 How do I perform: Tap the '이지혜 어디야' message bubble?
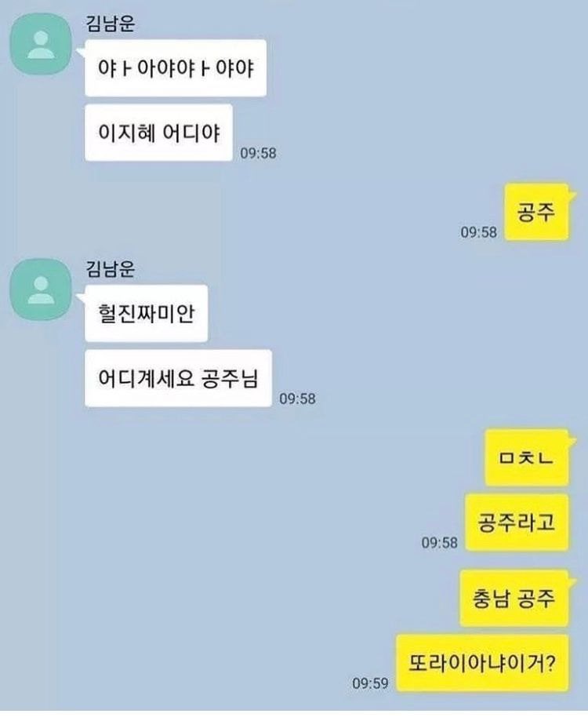click(x=158, y=133)
